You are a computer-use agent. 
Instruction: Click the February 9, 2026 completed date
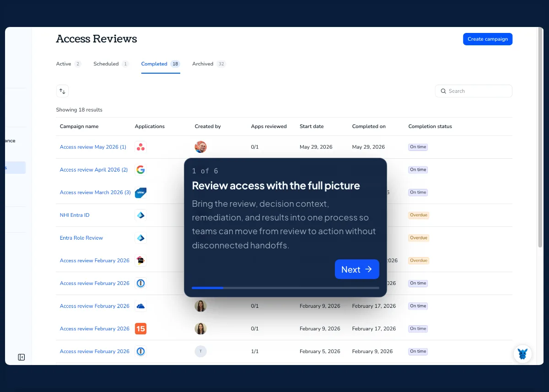click(x=372, y=351)
